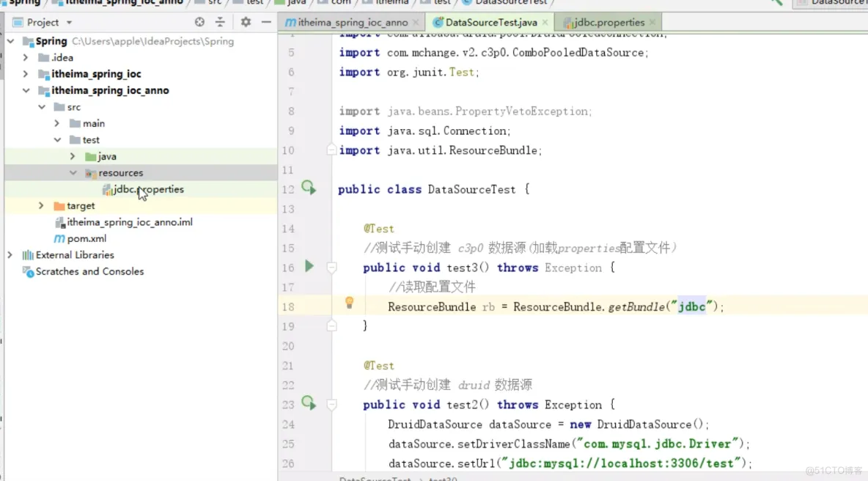Viewport: 868px width, 481px height.
Task: Collapse all nodes using Project toolbar icon
Action: click(x=221, y=22)
